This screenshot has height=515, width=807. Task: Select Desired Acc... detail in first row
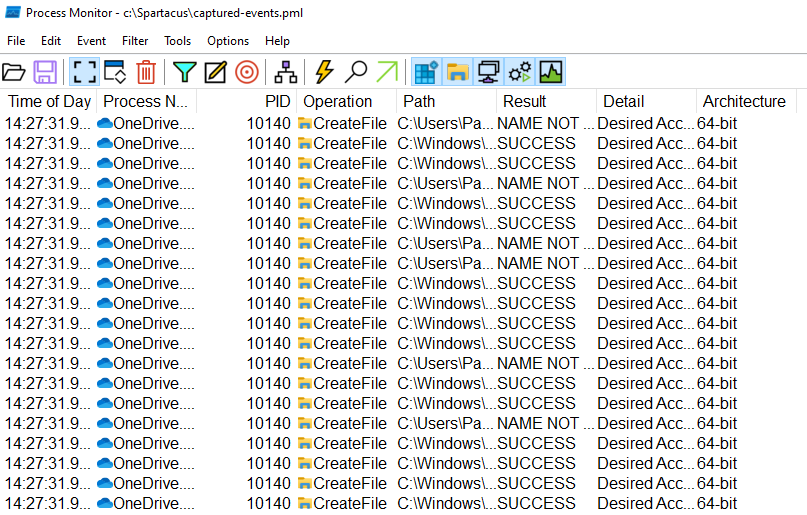(645, 123)
